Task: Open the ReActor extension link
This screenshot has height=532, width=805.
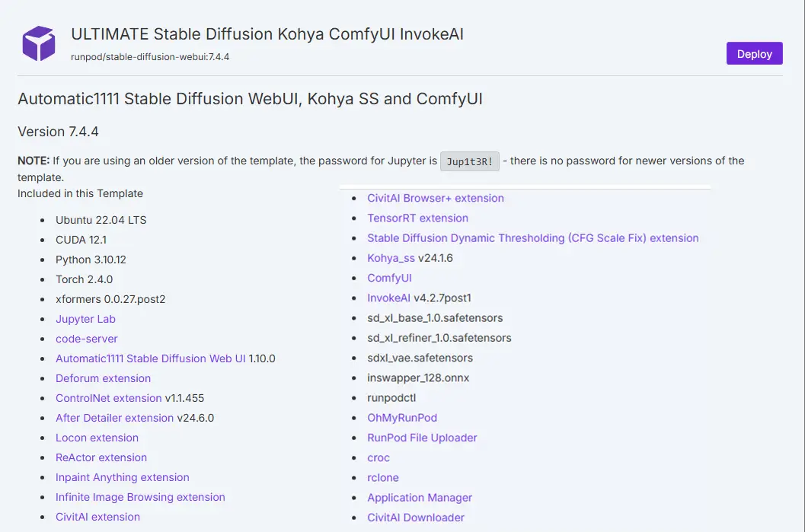Action: point(101,457)
